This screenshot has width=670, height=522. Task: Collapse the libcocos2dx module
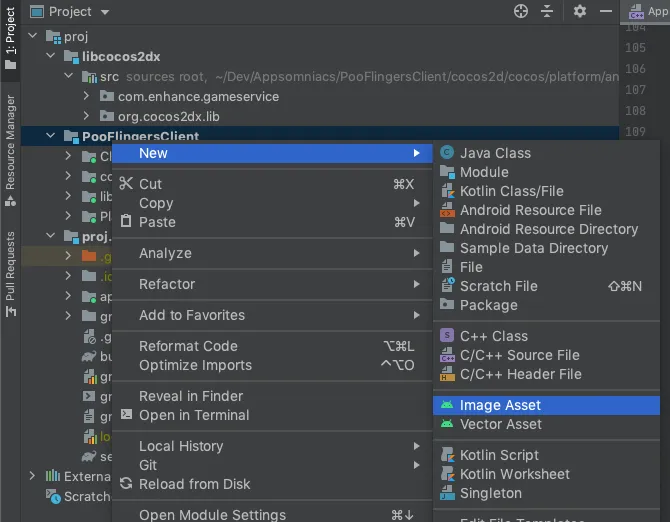tap(52, 58)
